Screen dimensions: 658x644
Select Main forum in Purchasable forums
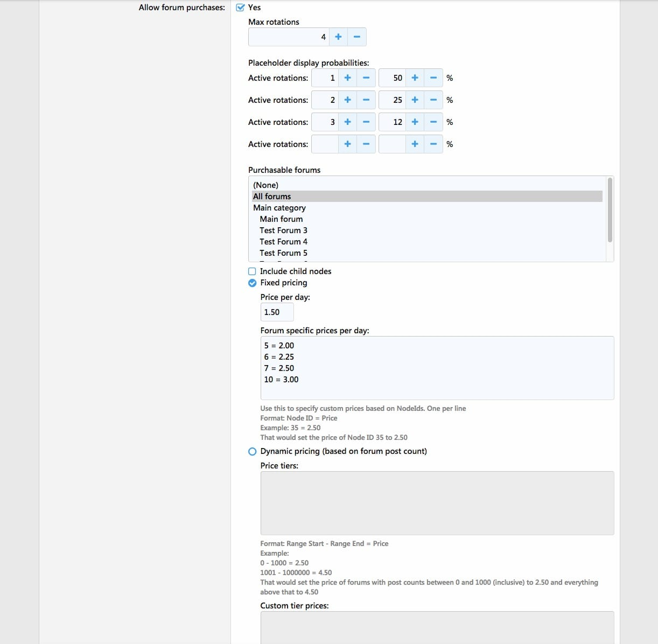coord(281,219)
